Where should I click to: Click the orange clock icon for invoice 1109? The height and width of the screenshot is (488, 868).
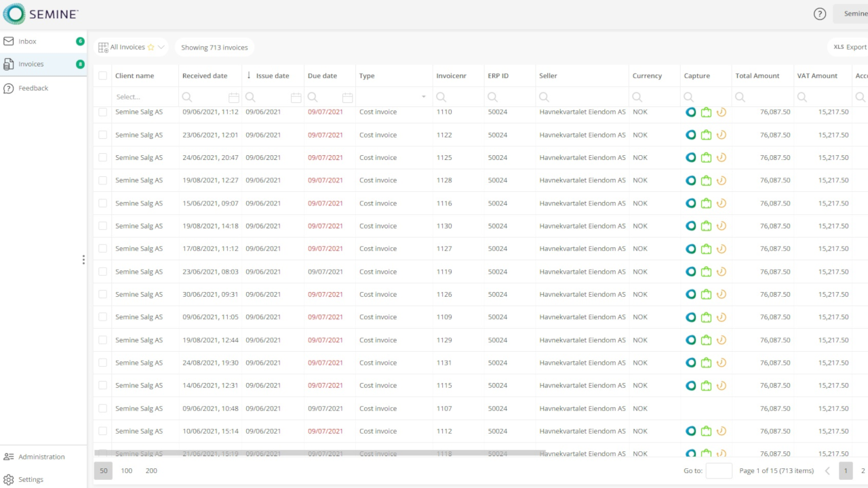pyautogui.click(x=722, y=317)
